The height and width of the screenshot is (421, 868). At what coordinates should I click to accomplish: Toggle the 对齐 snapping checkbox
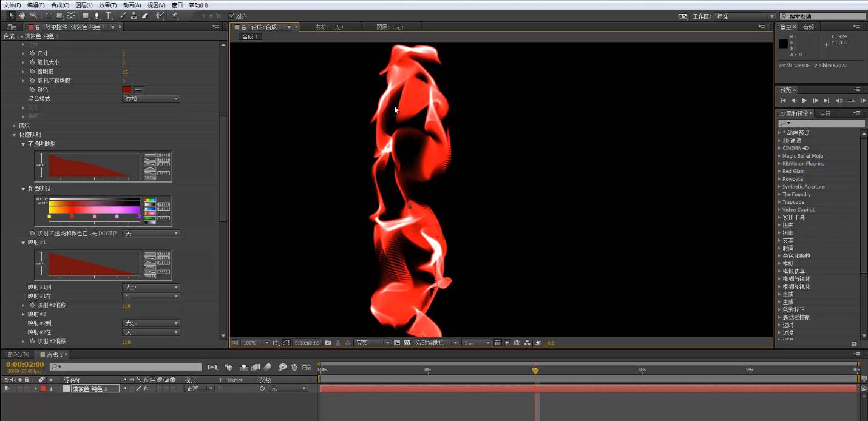[x=231, y=16]
